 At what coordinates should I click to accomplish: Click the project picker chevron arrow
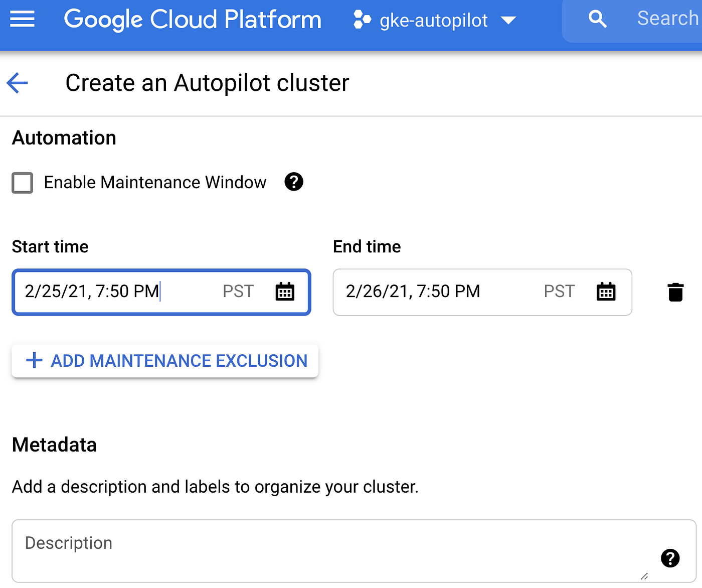click(508, 20)
